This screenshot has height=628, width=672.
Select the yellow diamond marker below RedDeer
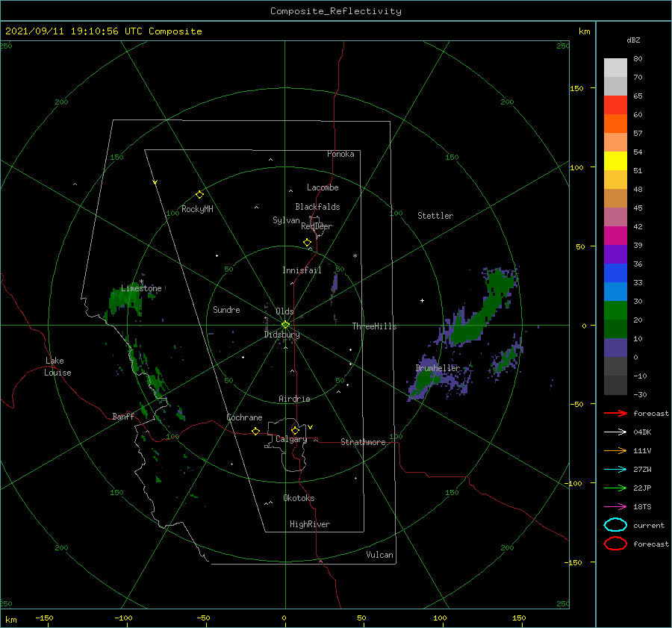coord(307,243)
